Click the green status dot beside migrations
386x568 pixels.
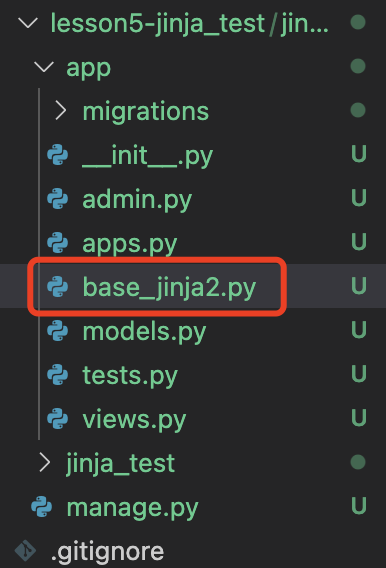point(358,110)
